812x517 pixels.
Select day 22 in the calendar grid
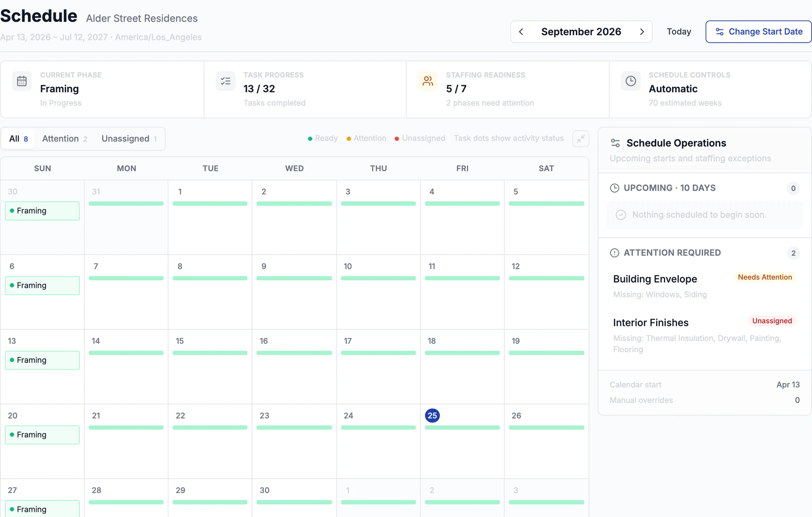tap(180, 416)
